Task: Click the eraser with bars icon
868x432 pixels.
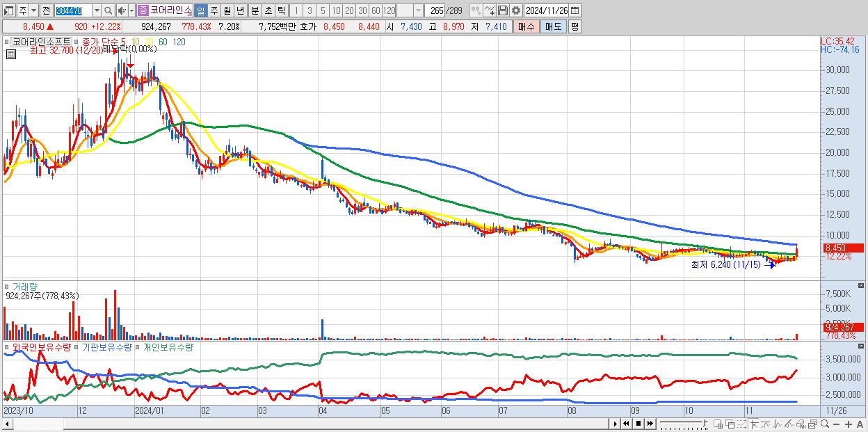Action: click(x=801, y=424)
